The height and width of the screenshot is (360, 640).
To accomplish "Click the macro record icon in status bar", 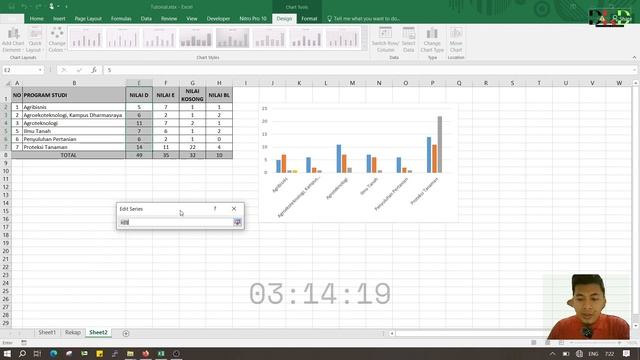I will point(24,343).
